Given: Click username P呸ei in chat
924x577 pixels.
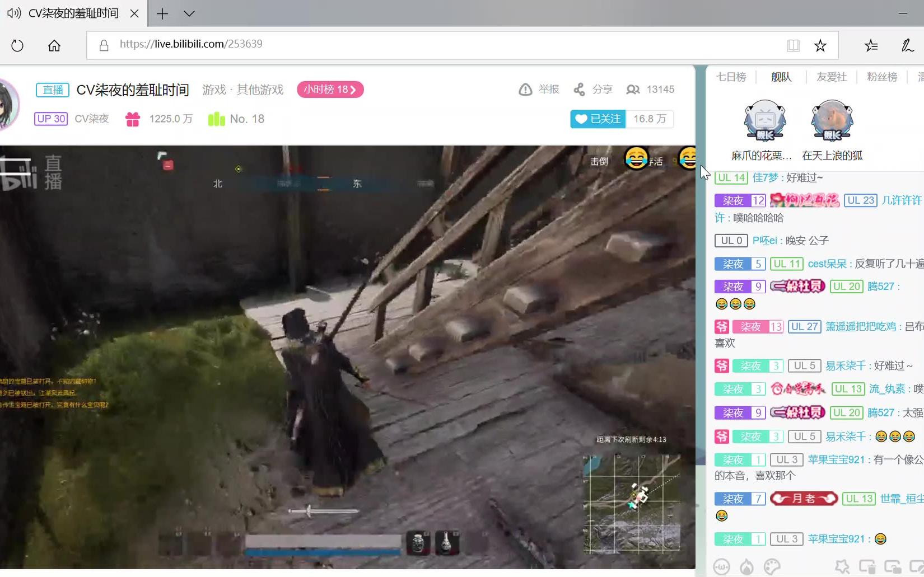Looking at the screenshot, I should 764,240.
